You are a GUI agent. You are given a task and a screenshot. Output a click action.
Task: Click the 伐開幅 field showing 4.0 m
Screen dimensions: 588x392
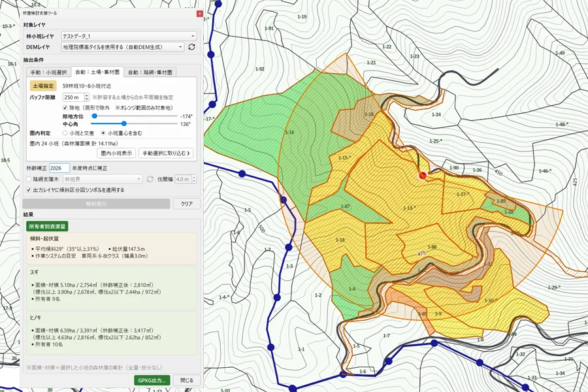(x=184, y=179)
